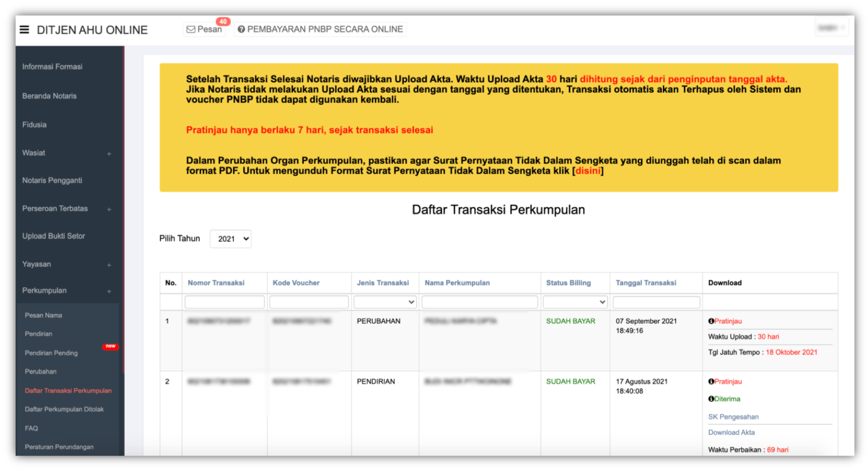The width and height of the screenshot is (868, 470).
Task: Open the Pilih Tahun 2021 dropdown
Action: (231, 239)
